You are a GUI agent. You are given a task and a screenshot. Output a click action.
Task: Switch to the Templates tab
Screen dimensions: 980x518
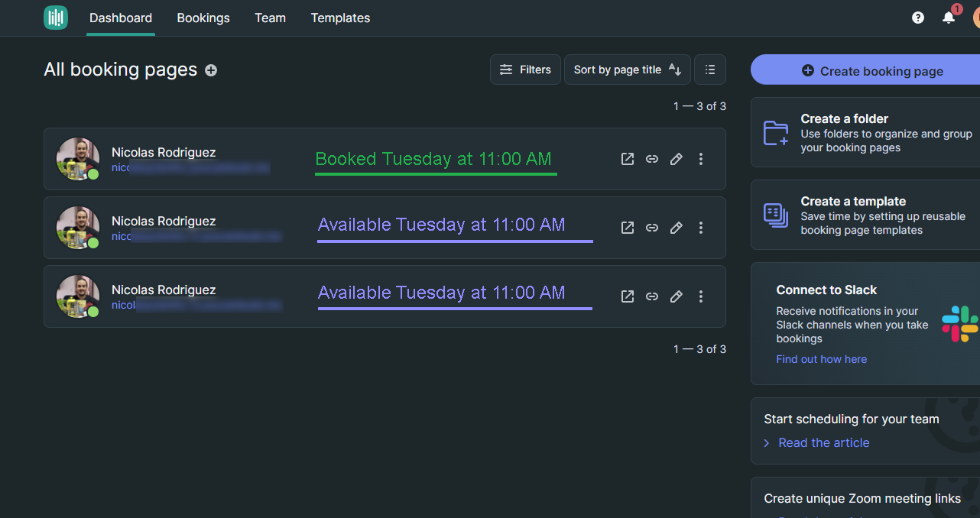coord(340,18)
